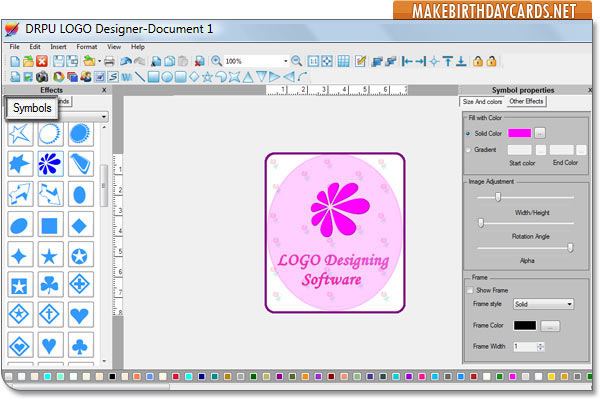Open the Insert menu
Image resolution: width=600 pixels, height=399 pixels.
[x=58, y=47]
